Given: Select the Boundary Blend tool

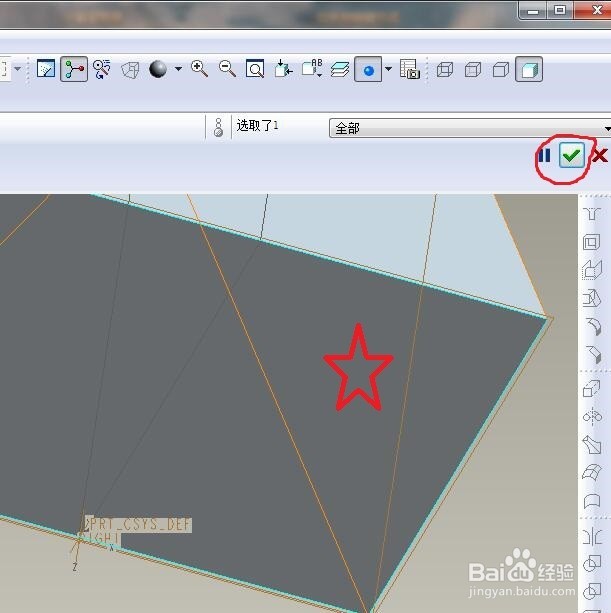Looking at the screenshot, I should coord(592,473).
